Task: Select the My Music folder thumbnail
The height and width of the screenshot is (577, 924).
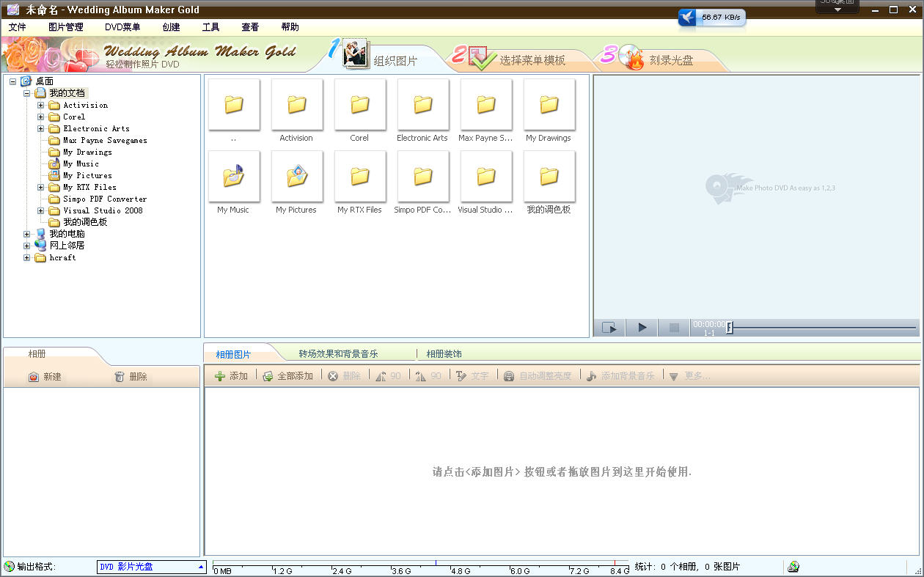Action: tap(233, 177)
